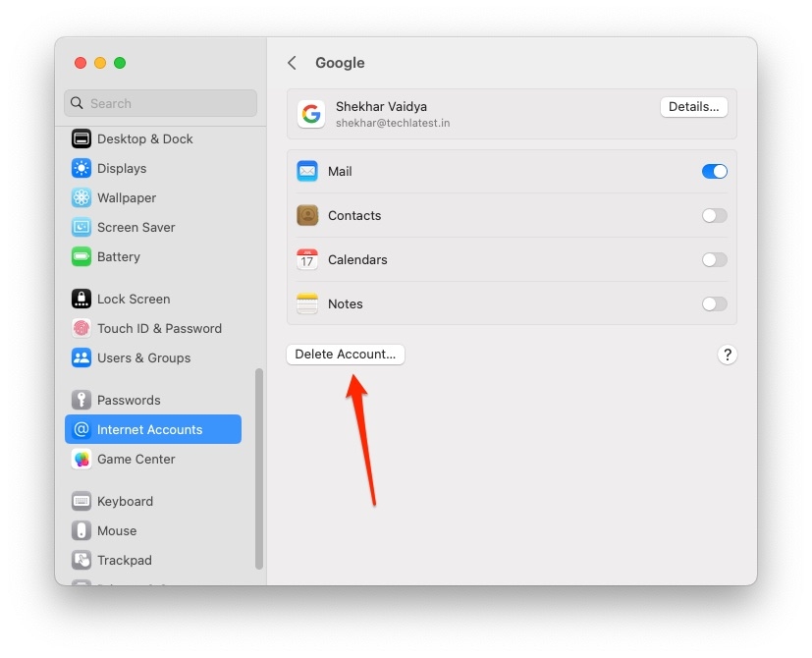Open Battery settings
Image resolution: width=812 pixels, height=658 pixels.
click(153, 257)
